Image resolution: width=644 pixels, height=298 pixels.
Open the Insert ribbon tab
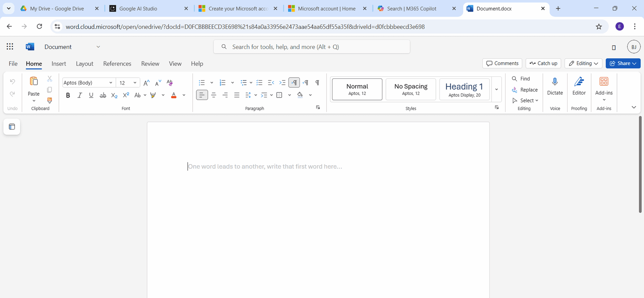point(59,64)
